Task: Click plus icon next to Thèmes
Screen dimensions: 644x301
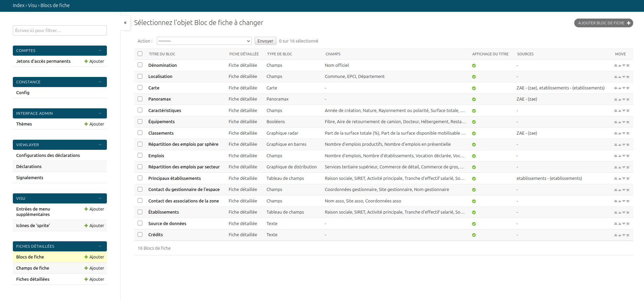Action: click(x=86, y=124)
